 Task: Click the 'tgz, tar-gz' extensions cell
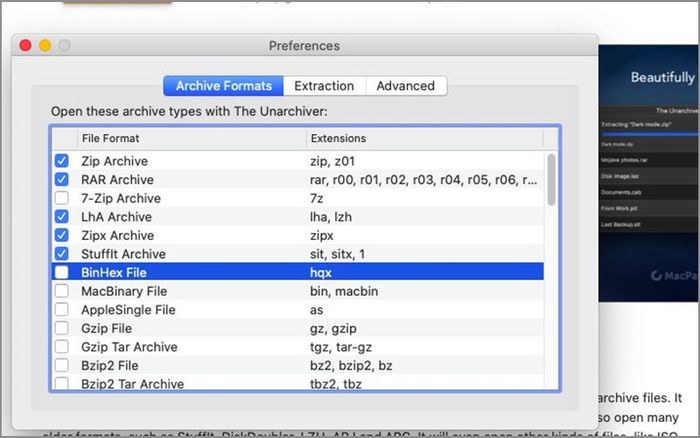341,347
